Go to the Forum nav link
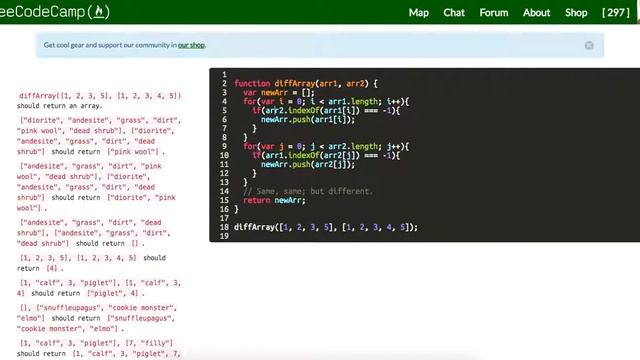Screen dimensions: 640x360 pyautogui.click(x=494, y=13)
